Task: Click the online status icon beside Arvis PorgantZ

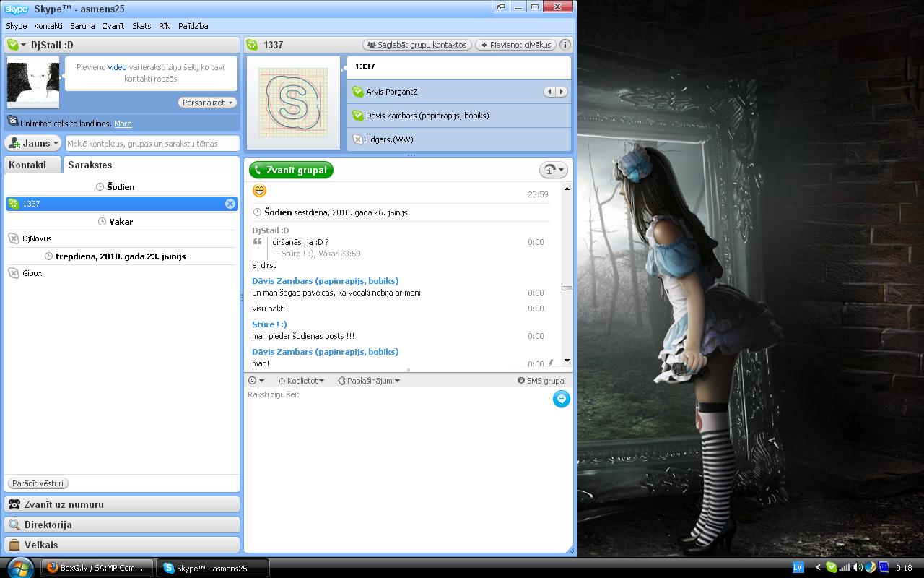Action: pos(357,92)
